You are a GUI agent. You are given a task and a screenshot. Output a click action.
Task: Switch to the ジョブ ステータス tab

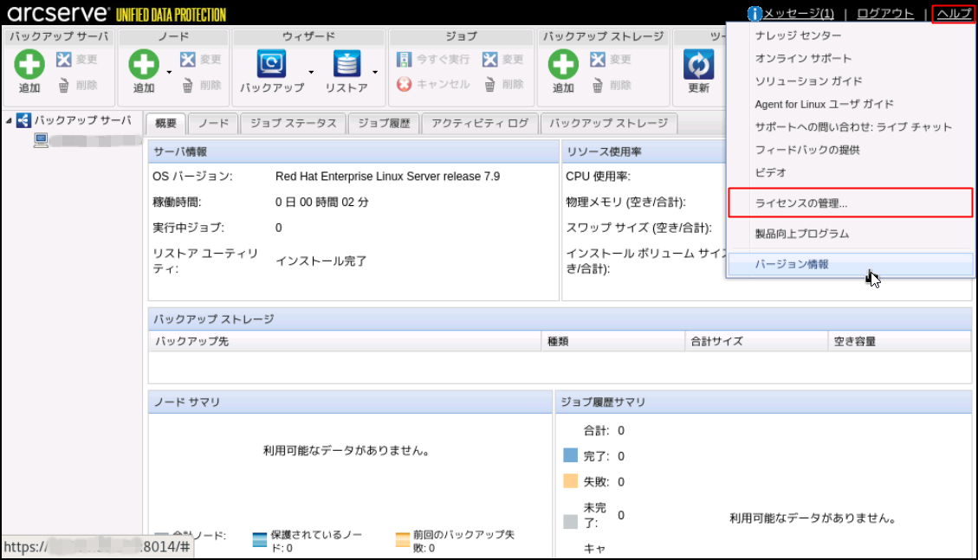click(x=293, y=124)
